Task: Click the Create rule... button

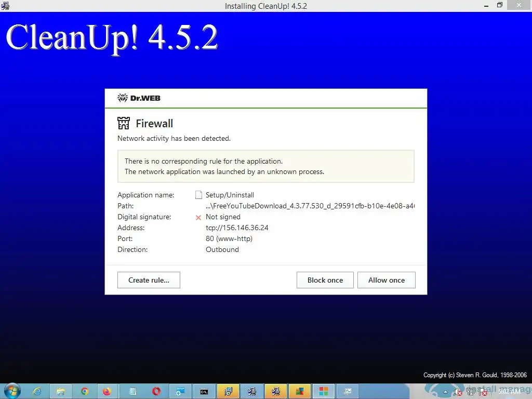Action: (149, 280)
